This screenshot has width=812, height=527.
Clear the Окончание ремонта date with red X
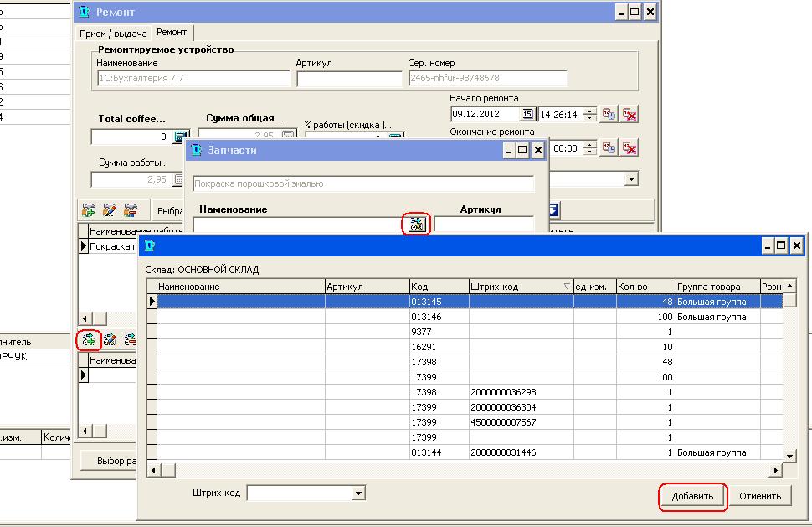click(630, 148)
